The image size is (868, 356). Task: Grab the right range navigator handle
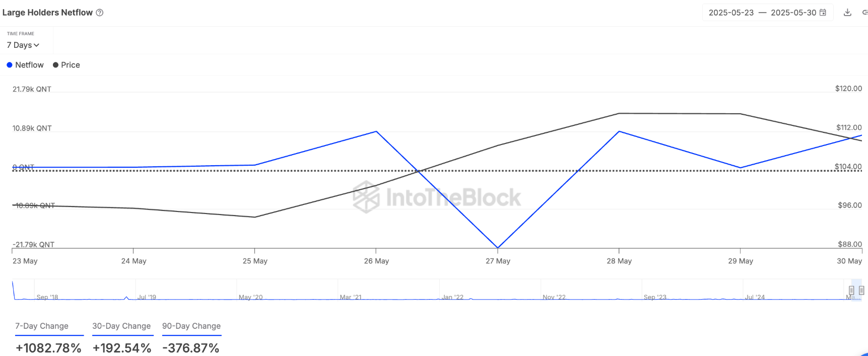(861, 290)
